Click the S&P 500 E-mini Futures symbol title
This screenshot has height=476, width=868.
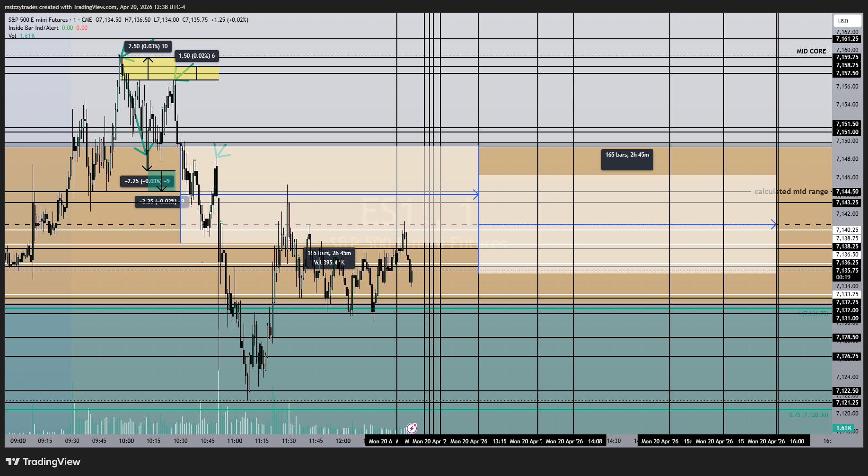[x=38, y=20]
